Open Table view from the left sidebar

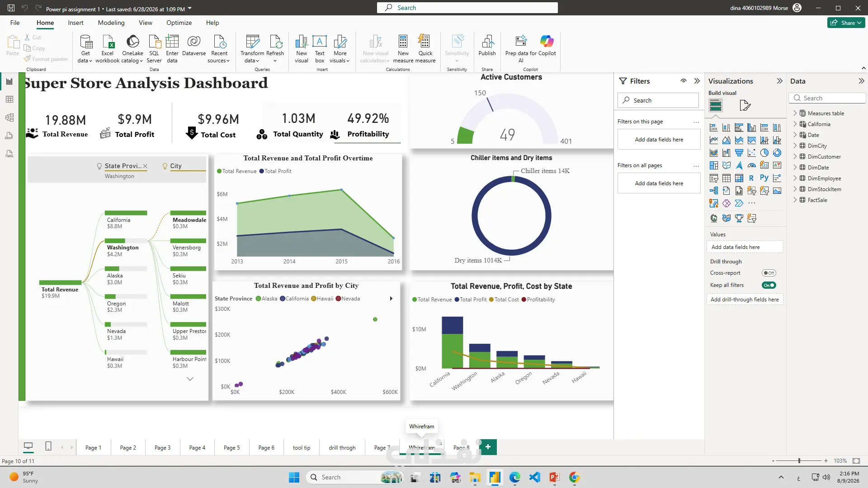[x=9, y=99]
